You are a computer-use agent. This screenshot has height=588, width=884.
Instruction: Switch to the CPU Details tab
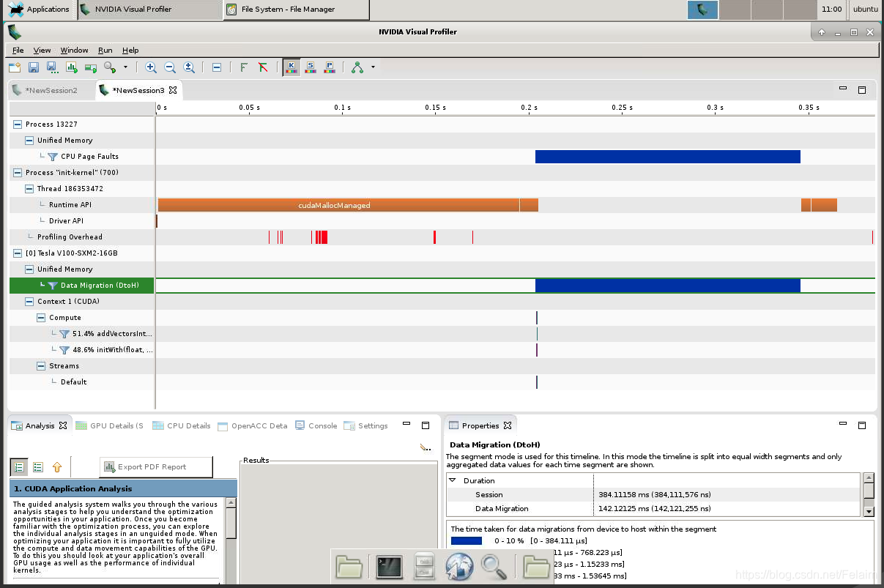[x=182, y=425]
